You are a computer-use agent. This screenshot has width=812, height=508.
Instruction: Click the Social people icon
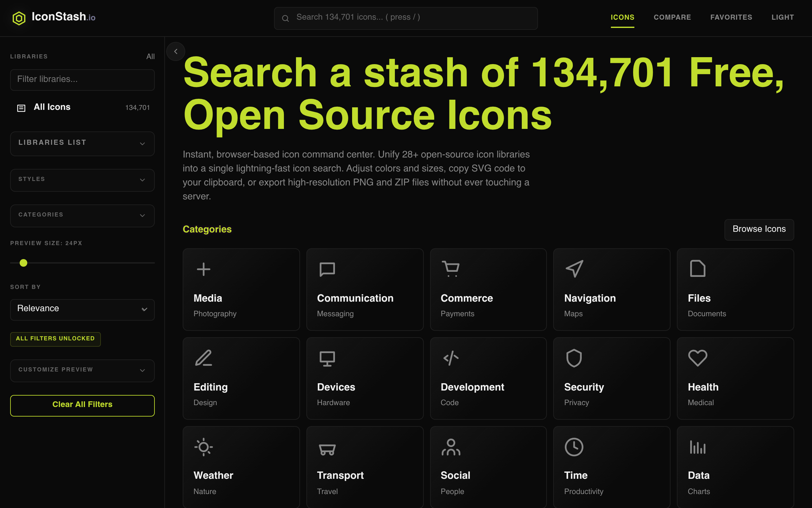[x=451, y=447]
